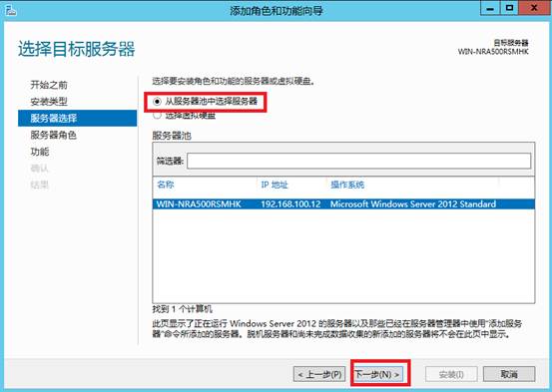Image resolution: width=552 pixels, height=392 pixels.
Task: Sort by 名称 column header
Action: tap(166, 185)
